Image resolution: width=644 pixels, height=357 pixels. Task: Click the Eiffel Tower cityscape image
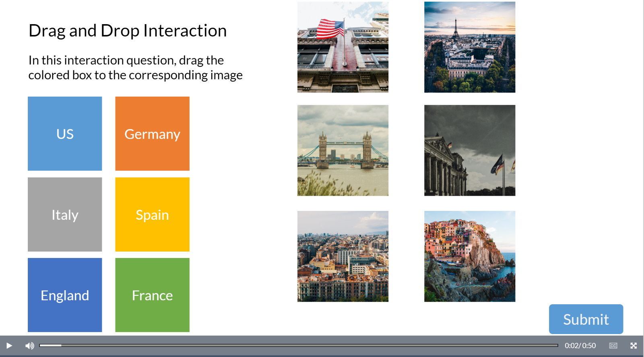(x=470, y=47)
